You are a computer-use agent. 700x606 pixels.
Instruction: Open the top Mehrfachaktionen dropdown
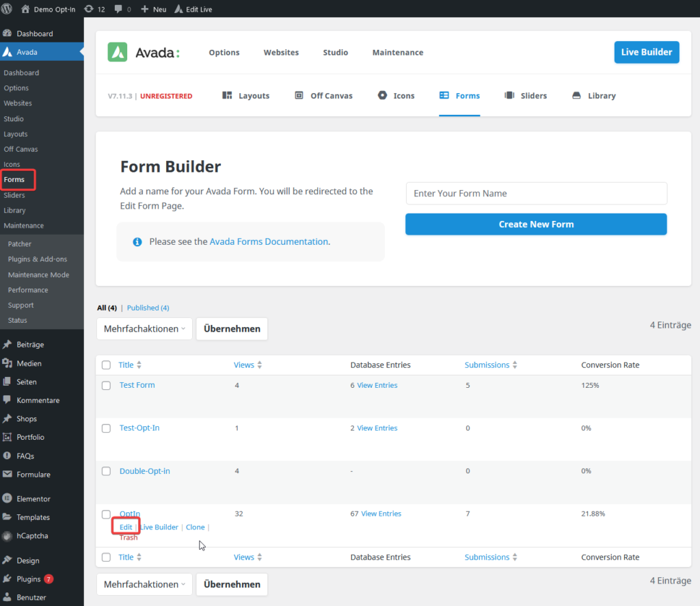click(x=144, y=329)
